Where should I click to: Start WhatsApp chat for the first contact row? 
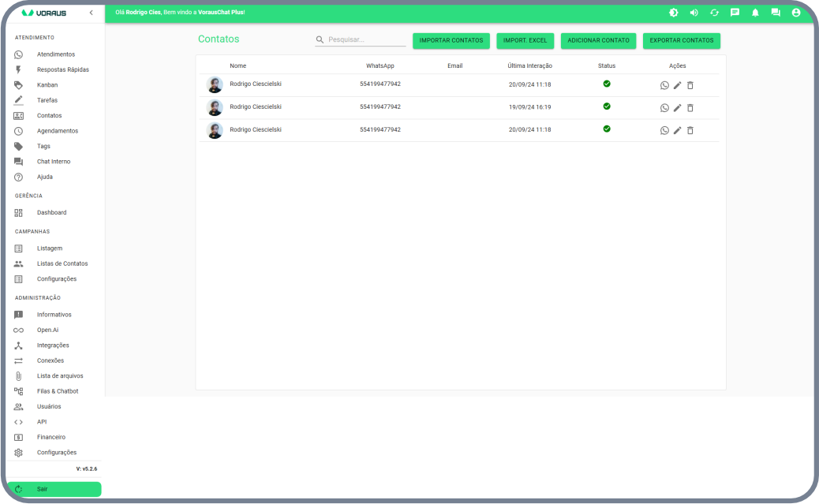click(x=664, y=85)
